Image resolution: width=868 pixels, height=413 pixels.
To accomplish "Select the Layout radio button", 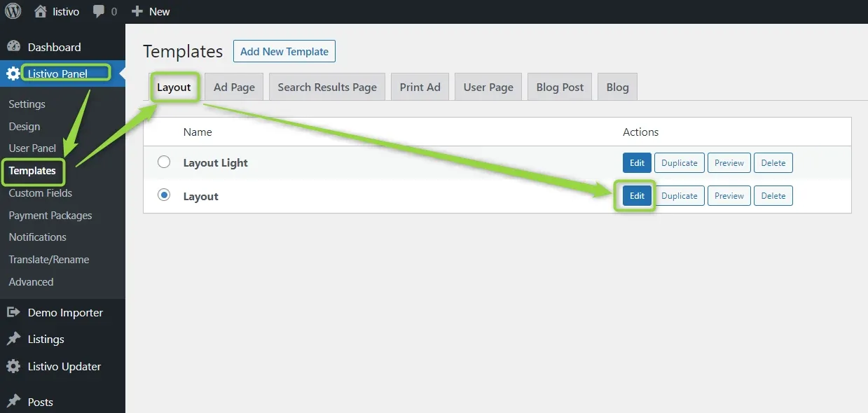I will 164,195.
